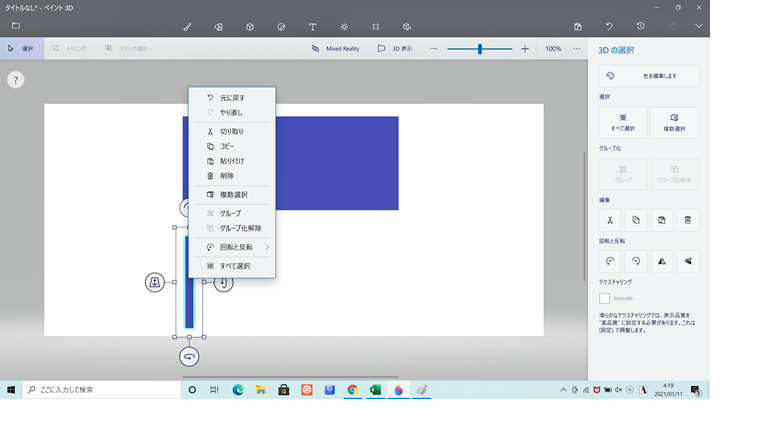Open the more options ellipsis
The image size is (760, 428).
click(576, 48)
